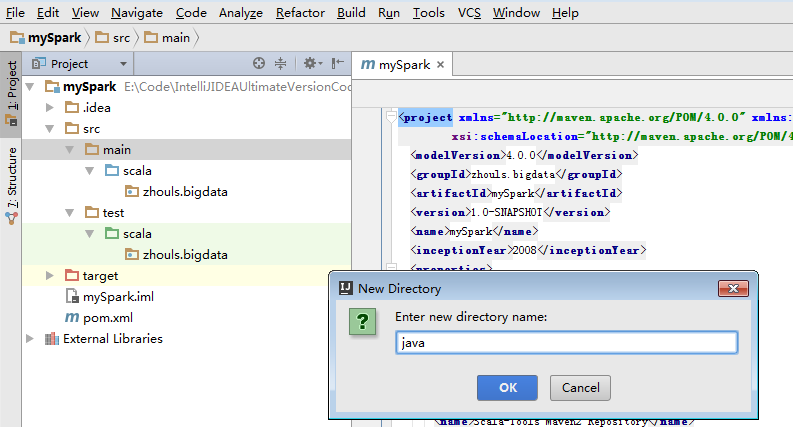The image size is (793, 427).
Task: Confirm New Directory with OK button
Action: pyautogui.click(x=507, y=388)
